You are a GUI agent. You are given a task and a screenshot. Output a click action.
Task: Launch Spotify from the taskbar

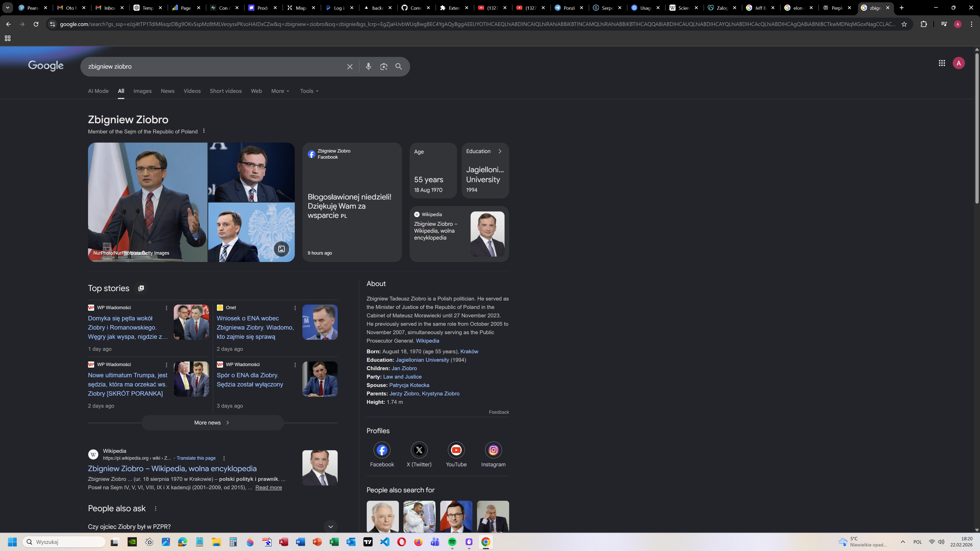pos(452,542)
